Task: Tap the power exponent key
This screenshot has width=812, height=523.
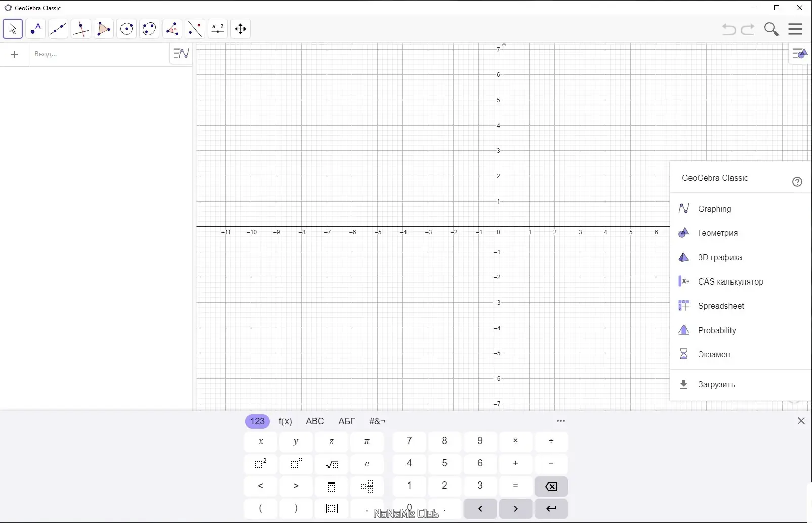Action: (x=296, y=463)
